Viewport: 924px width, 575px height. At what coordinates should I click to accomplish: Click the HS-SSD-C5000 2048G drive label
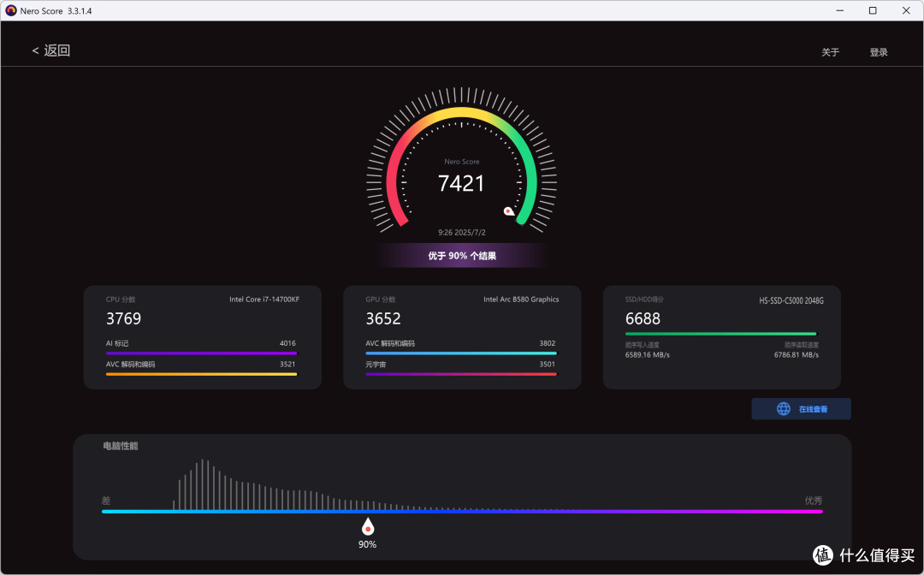(791, 300)
